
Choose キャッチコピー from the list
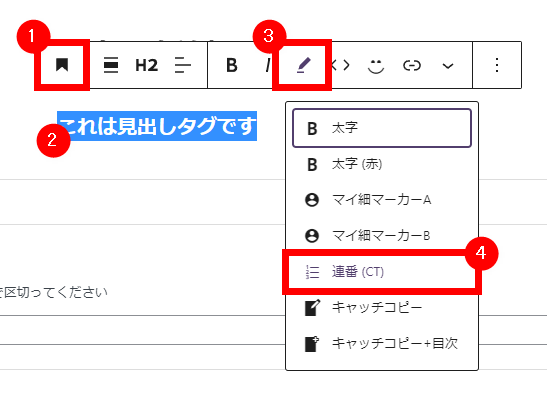point(382,308)
